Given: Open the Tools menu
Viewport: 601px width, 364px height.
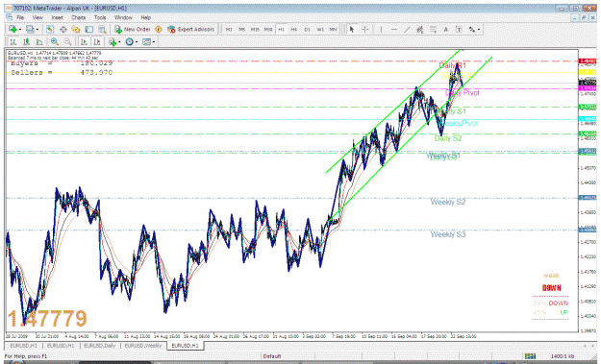Looking at the screenshot, I should [x=100, y=17].
